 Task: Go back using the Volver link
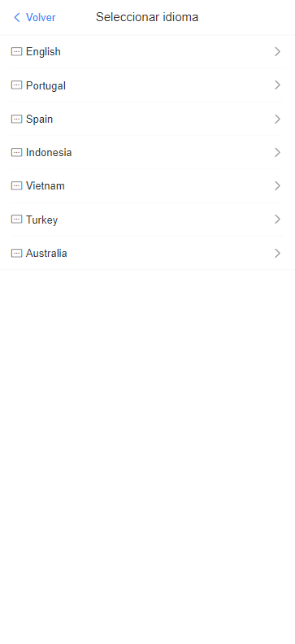pyautogui.click(x=41, y=17)
